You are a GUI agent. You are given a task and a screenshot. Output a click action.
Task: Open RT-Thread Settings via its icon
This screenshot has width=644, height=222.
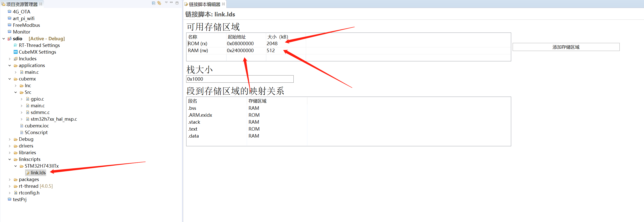[15, 45]
